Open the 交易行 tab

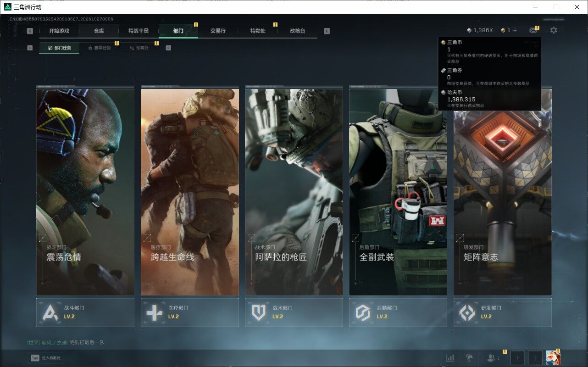218,31
